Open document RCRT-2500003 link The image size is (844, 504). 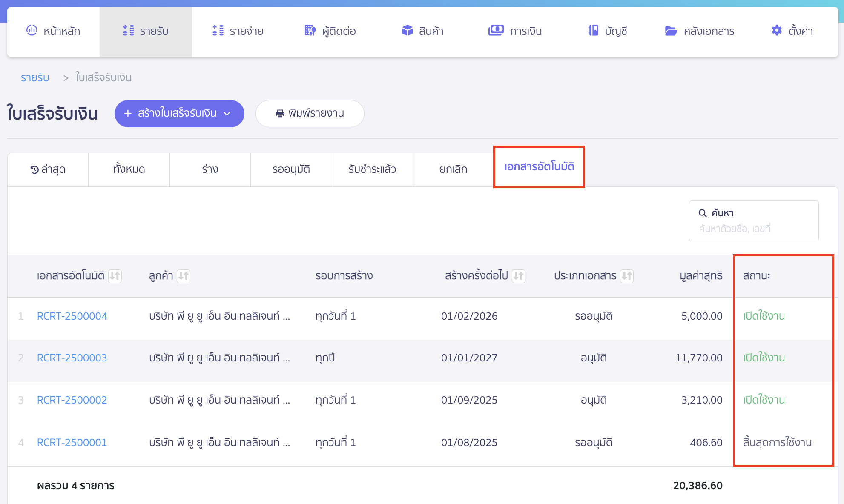click(x=72, y=358)
